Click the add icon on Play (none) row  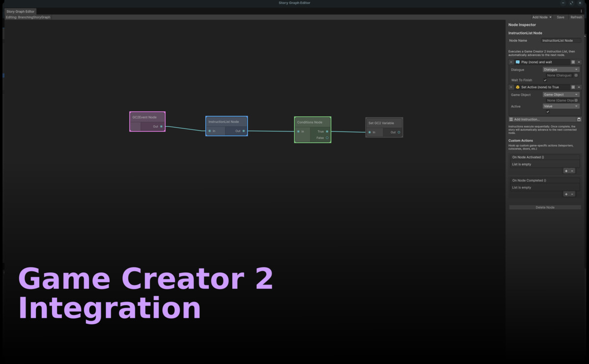[573, 62]
